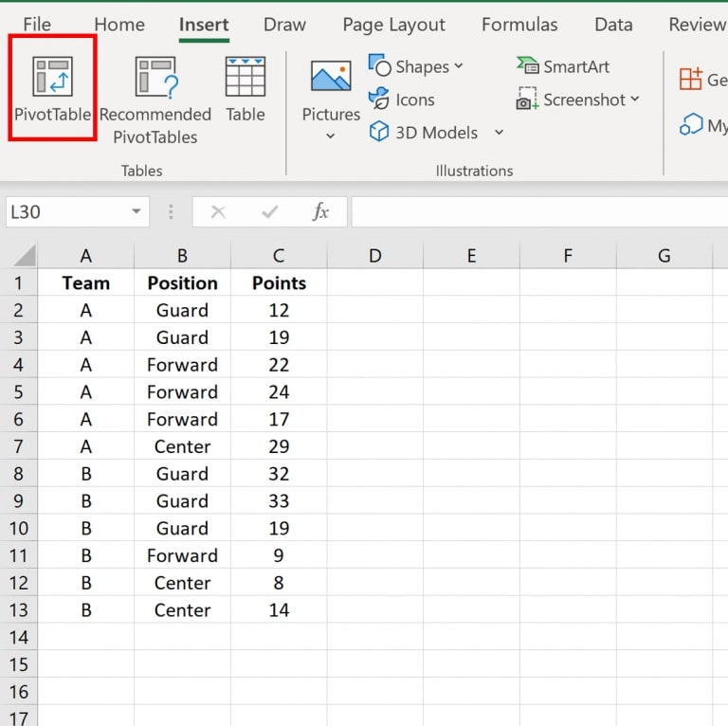Click the Position header cell

coord(182,282)
